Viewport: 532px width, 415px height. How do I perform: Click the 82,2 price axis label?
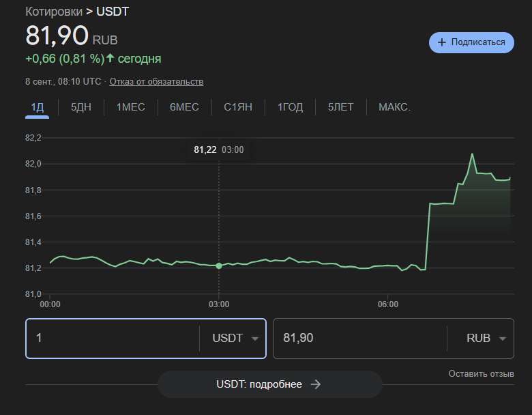point(33,138)
